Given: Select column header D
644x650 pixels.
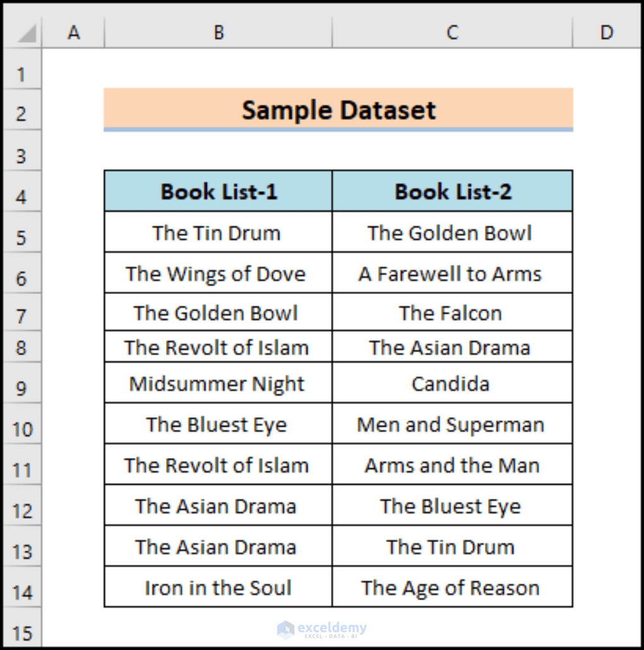Looking at the screenshot, I should [605, 32].
